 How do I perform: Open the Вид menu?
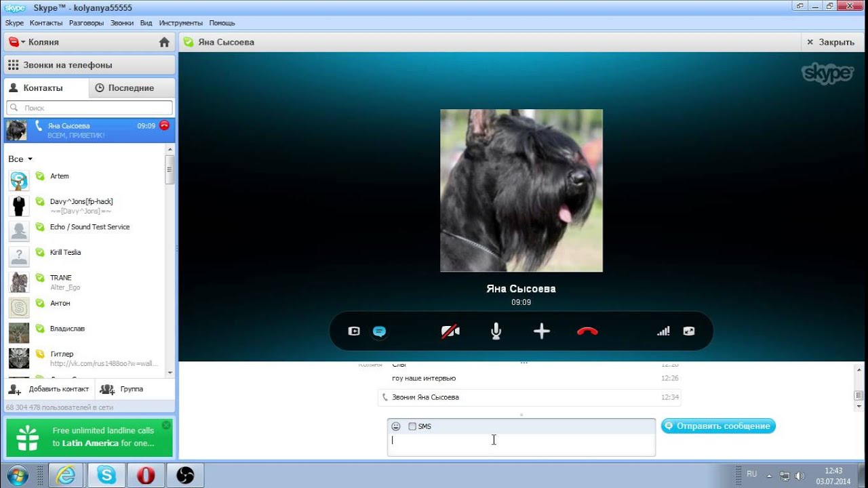click(146, 23)
